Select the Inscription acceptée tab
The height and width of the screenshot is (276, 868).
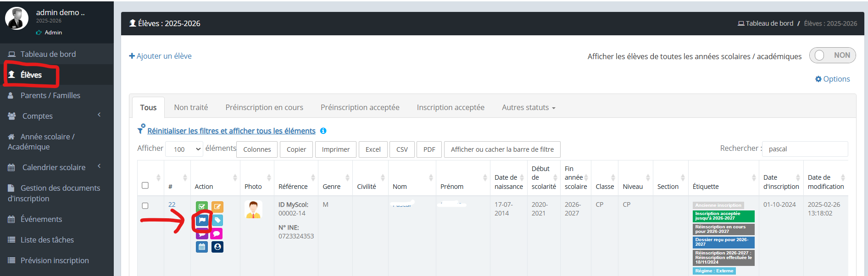click(x=450, y=107)
